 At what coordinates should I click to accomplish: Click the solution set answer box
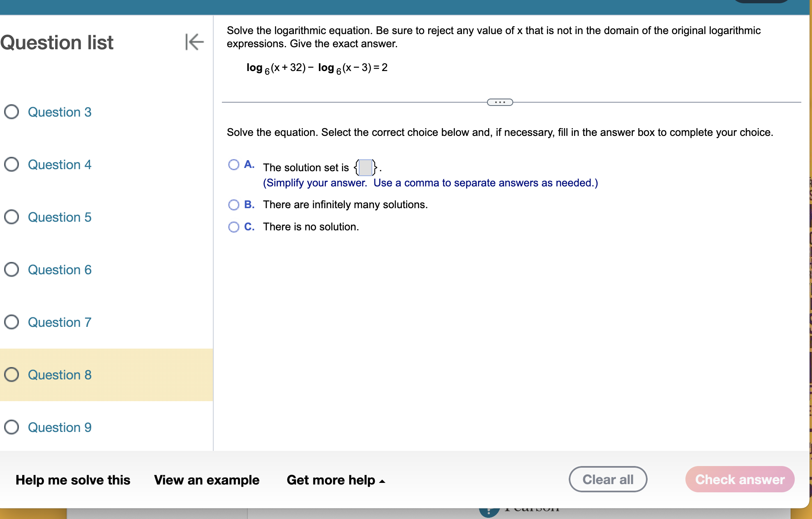[x=365, y=168]
